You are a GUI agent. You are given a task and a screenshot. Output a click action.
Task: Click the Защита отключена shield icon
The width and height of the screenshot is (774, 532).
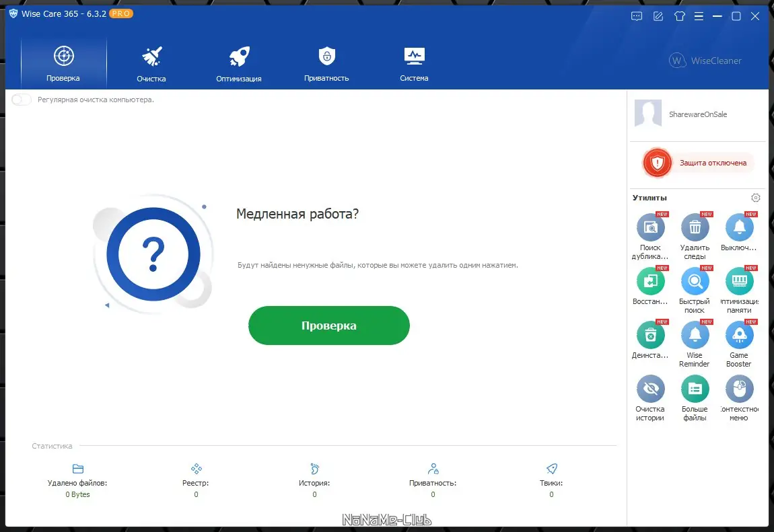(656, 162)
